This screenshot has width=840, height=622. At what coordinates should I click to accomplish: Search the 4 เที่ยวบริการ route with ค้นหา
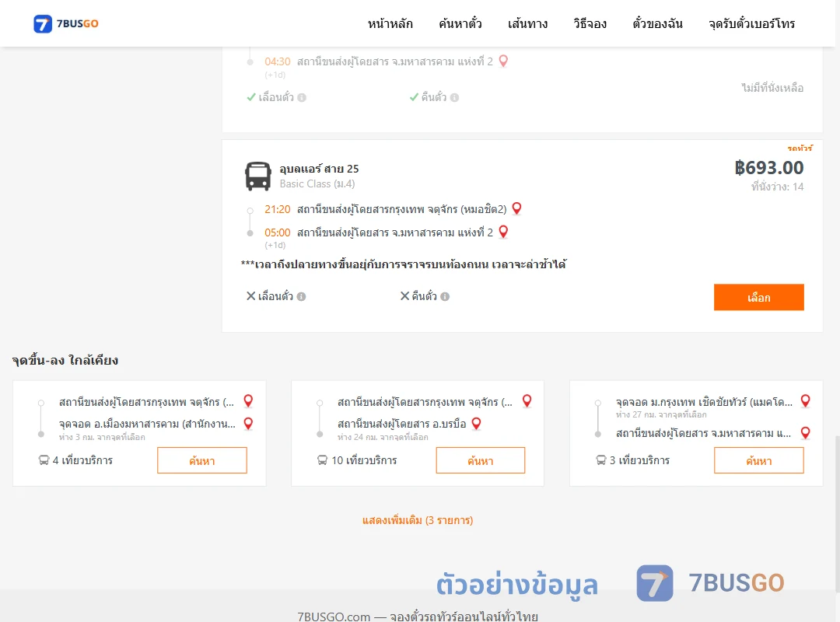coord(202,460)
